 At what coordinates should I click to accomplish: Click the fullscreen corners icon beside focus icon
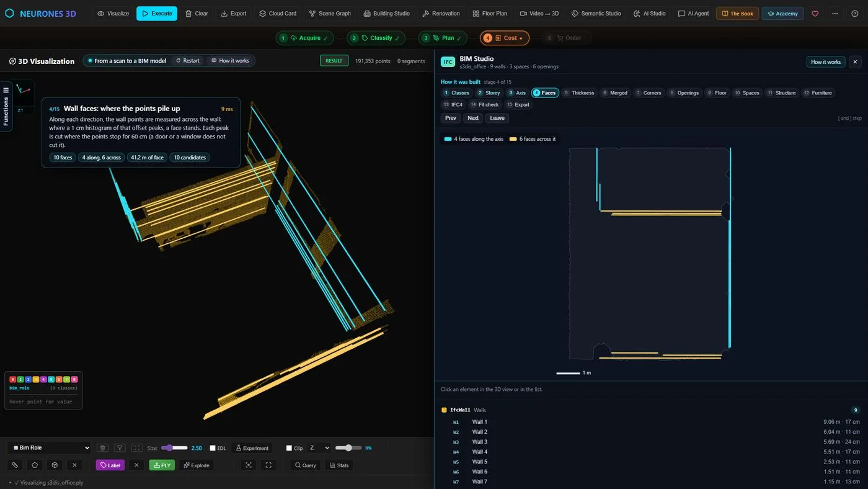coord(268,465)
